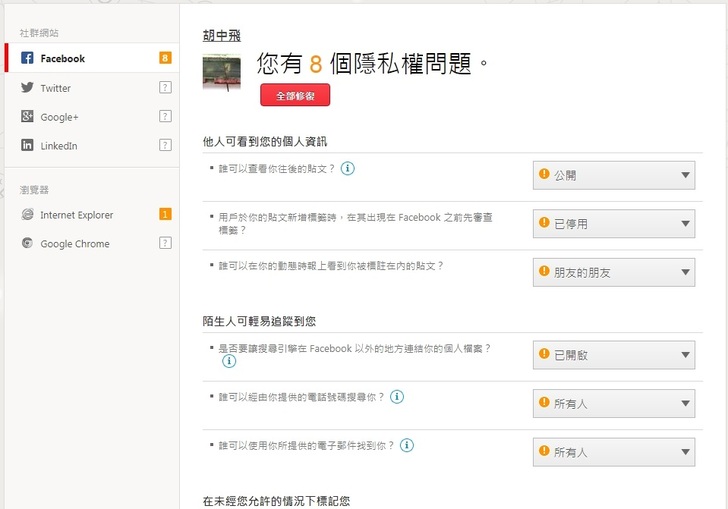
Task: Select the Twitter tab in sidebar
Action: (56, 88)
